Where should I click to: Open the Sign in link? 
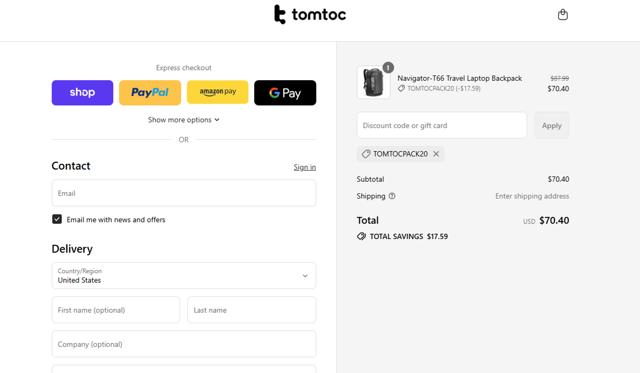[304, 167]
